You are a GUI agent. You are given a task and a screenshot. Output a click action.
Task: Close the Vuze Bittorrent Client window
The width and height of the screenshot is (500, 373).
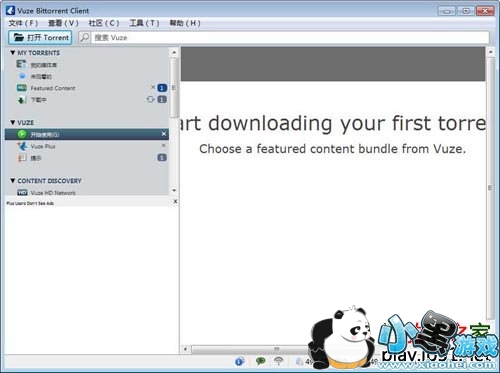pos(485,11)
